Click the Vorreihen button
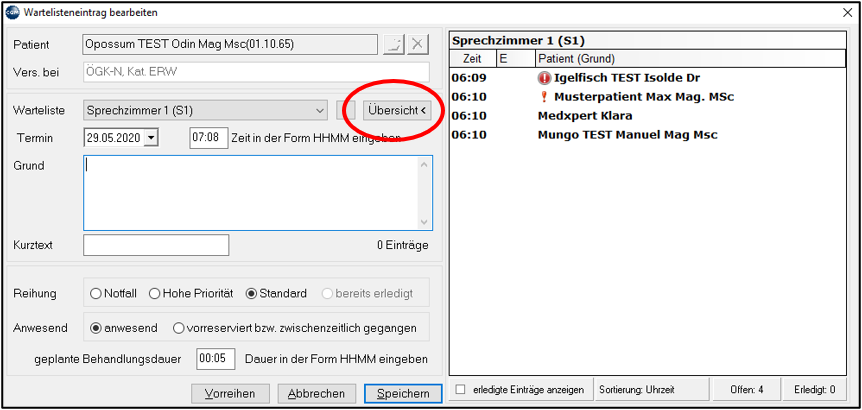 (230, 394)
